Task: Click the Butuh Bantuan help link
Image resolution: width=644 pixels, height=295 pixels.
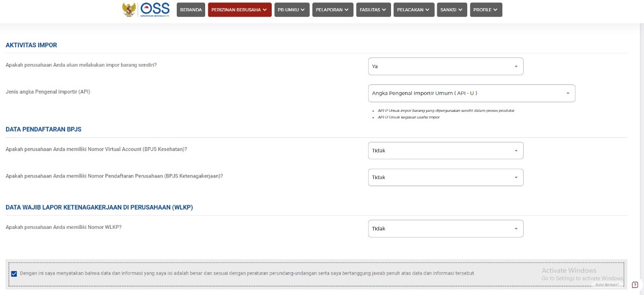Action: coord(607,285)
